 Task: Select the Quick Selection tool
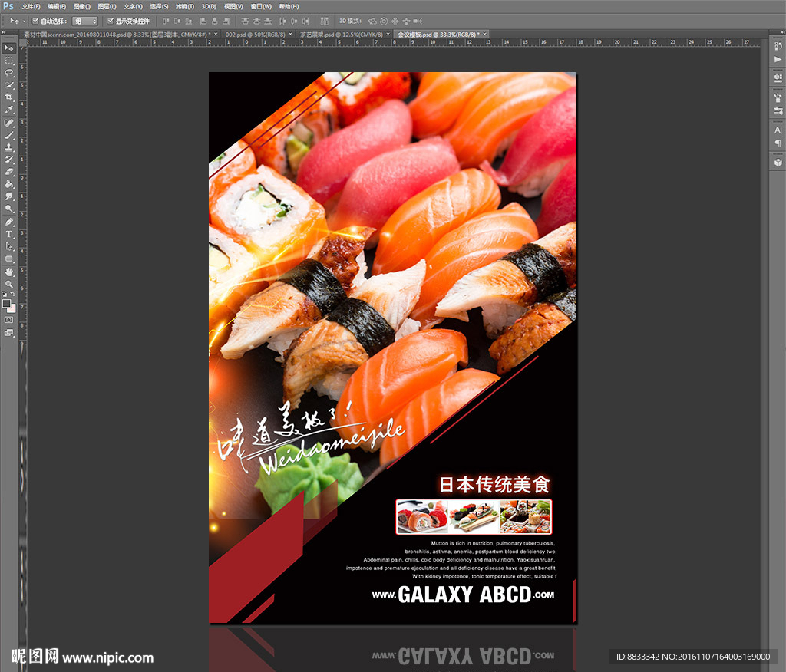pos(9,85)
